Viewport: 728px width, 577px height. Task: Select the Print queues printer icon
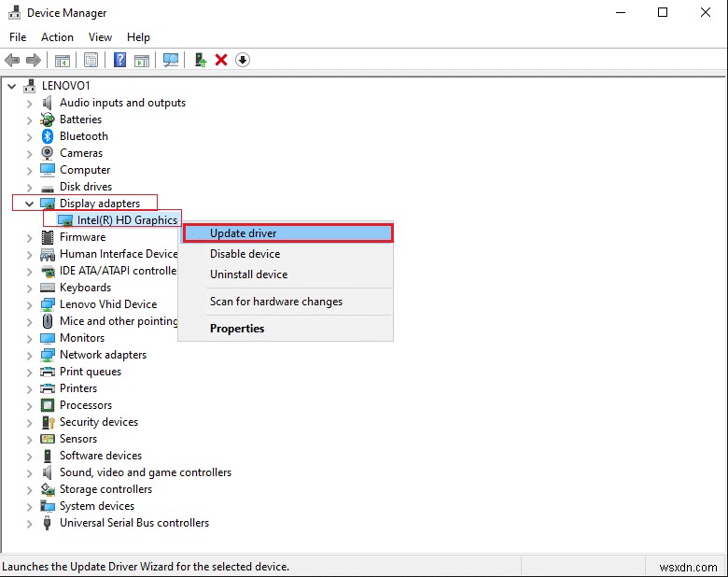(x=48, y=372)
